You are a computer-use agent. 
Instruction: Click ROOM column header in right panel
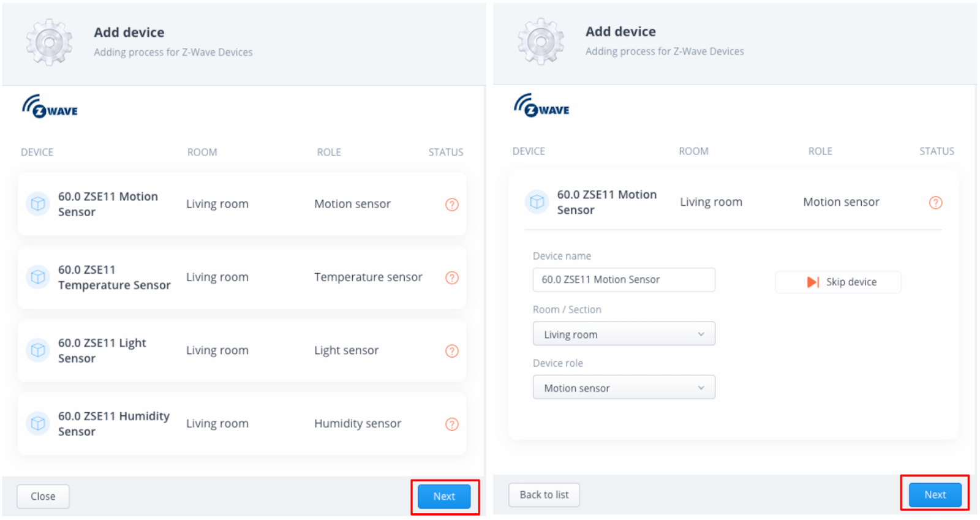(x=693, y=151)
